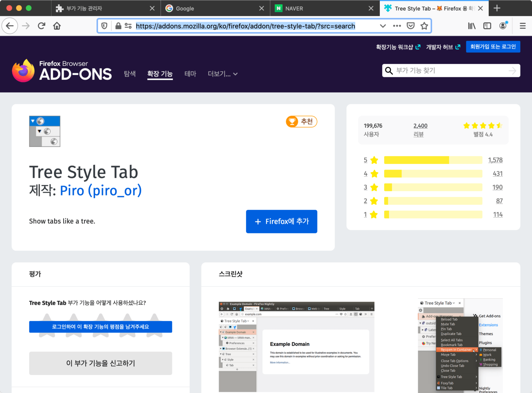532x393 pixels.
Task: Reload the current page
Action: (41, 26)
